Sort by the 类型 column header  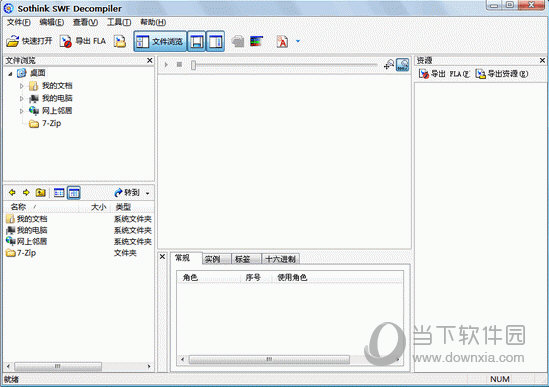132,207
